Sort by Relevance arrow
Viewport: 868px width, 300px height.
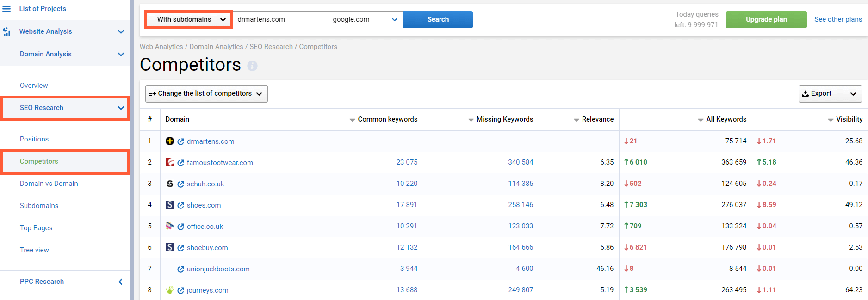tap(577, 120)
